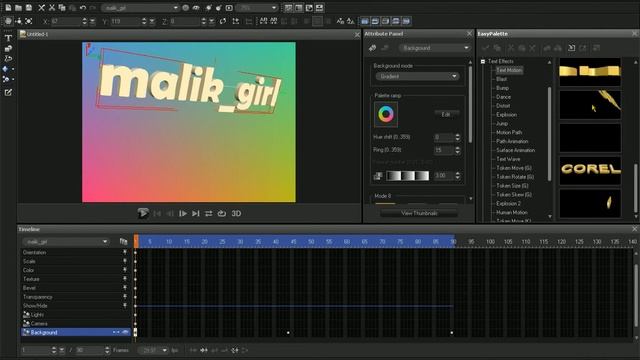Image resolution: width=640 pixels, height=360 pixels.
Task: Click the next frame playback button
Action: coord(183,213)
